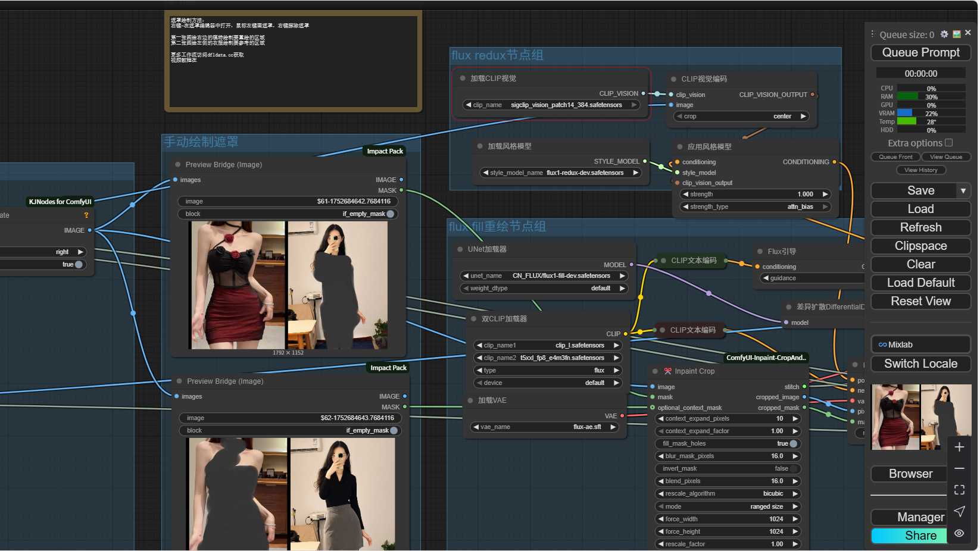Screen dimensions: 980x551
Task: Open style_model_name flux1-redux-dev dropdown
Action: pyautogui.click(x=561, y=173)
